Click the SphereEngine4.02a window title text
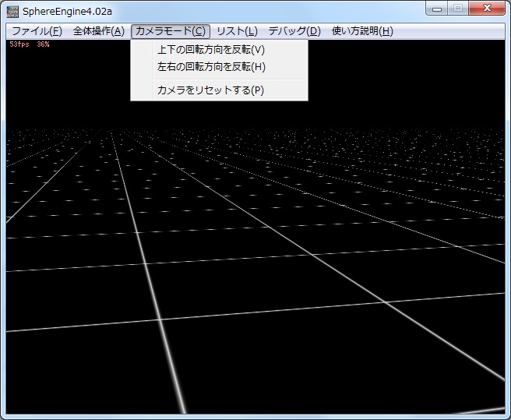The width and height of the screenshot is (511, 420). point(67,12)
